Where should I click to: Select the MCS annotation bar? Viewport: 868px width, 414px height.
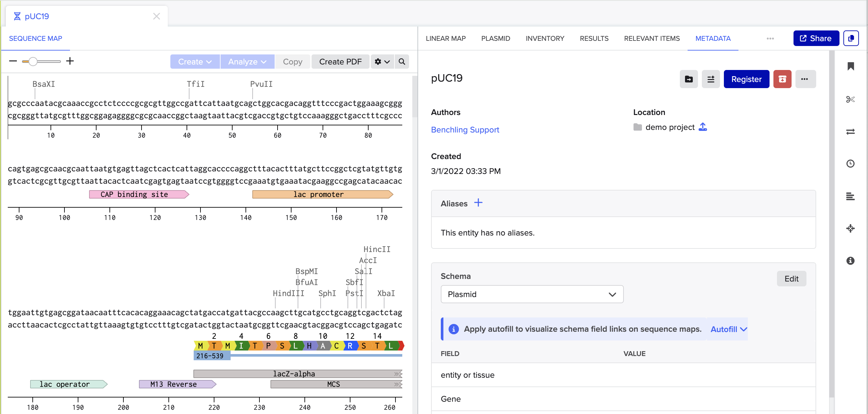click(336, 384)
